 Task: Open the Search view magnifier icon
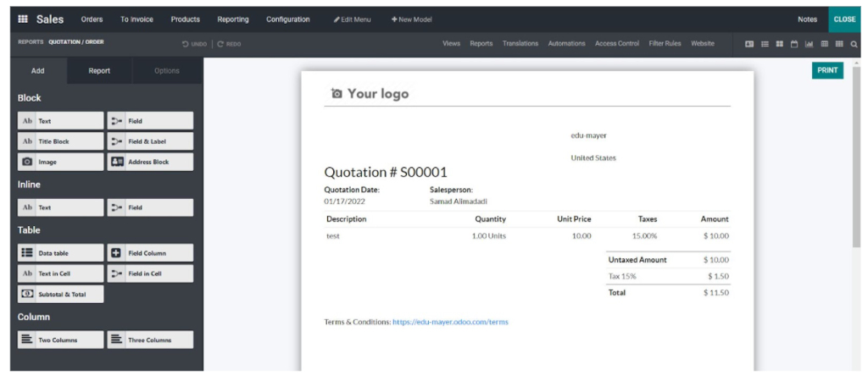(854, 44)
